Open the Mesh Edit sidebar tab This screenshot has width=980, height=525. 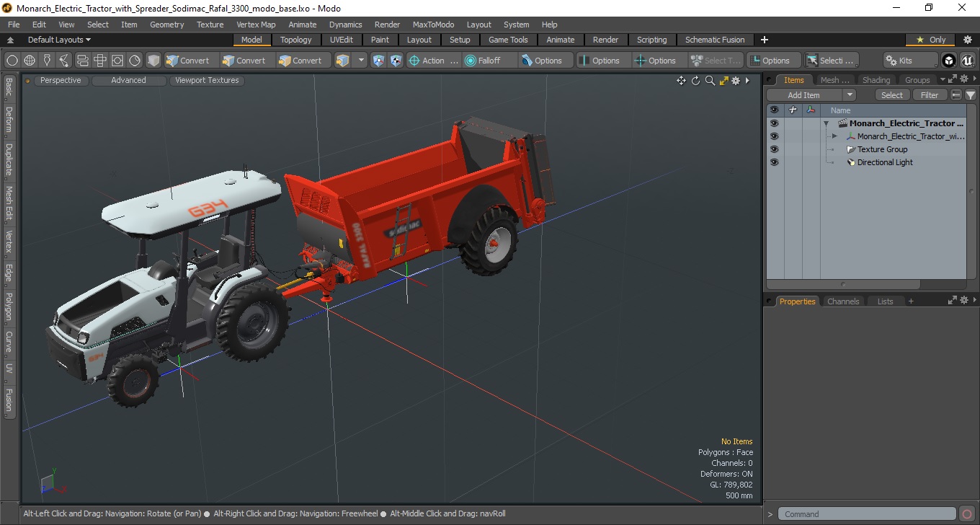[9, 203]
